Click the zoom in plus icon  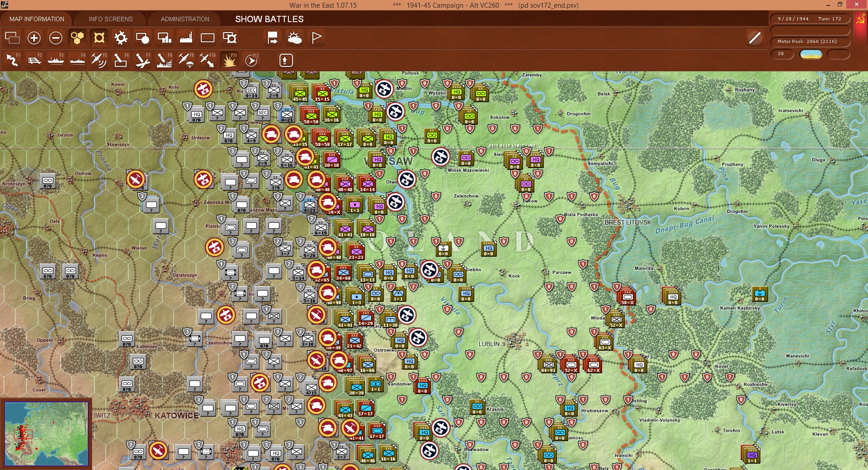pyautogui.click(x=34, y=38)
